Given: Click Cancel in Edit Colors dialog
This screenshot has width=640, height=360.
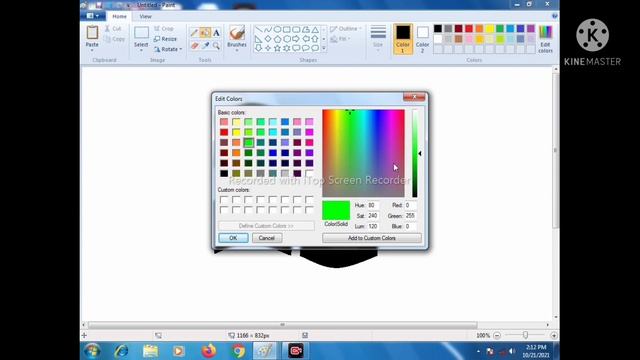Looking at the screenshot, I should (267, 238).
